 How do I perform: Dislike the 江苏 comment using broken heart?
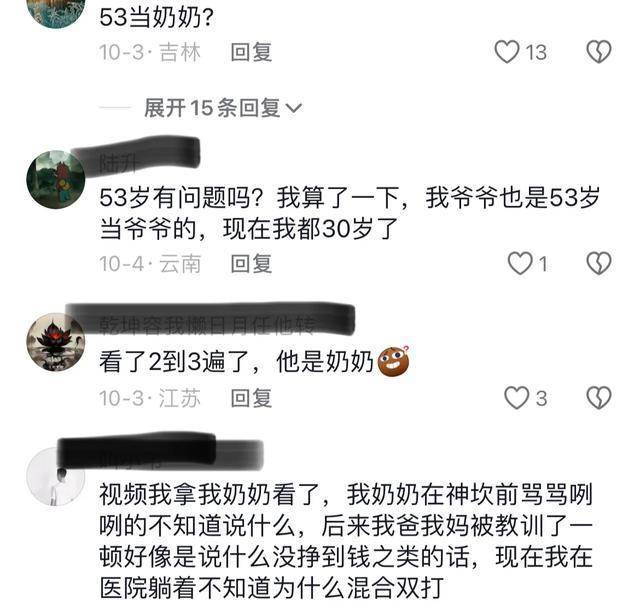pyautogui.click(x=598, y=398)
